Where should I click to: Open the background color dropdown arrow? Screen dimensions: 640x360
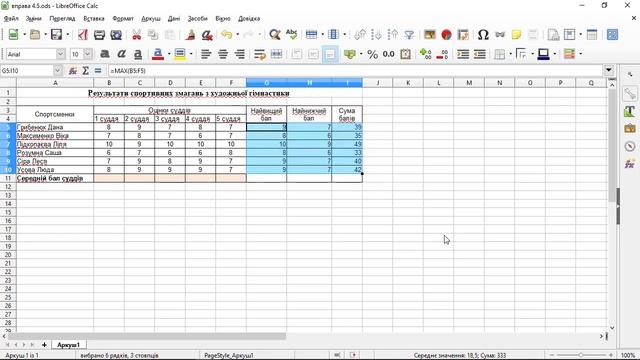[191, 54]
